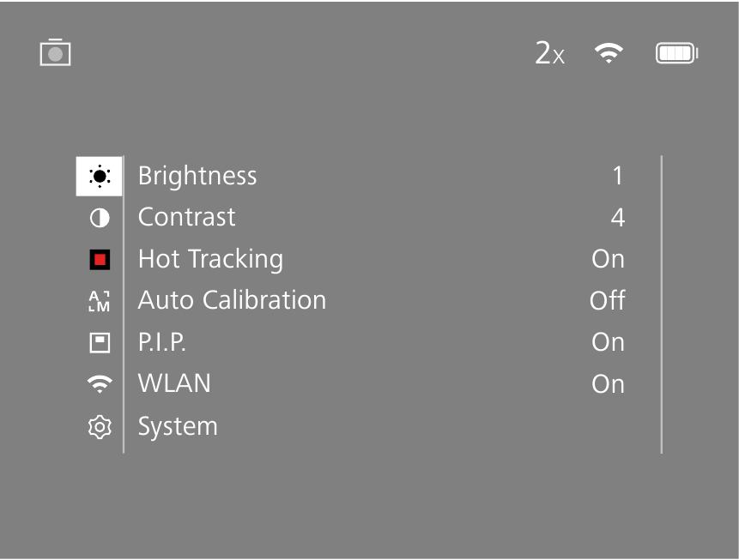739x560 pixels.
Task: Toggle Hot Tracking On value
Action: (x=608, y=259)
